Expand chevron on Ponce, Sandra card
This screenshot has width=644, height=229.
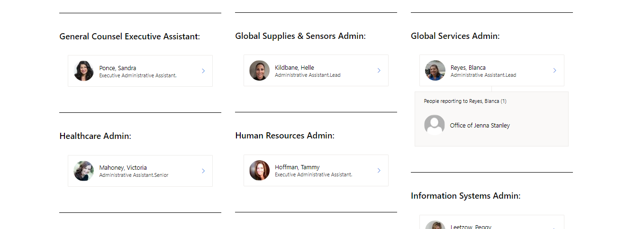click(x=203, y=71)
